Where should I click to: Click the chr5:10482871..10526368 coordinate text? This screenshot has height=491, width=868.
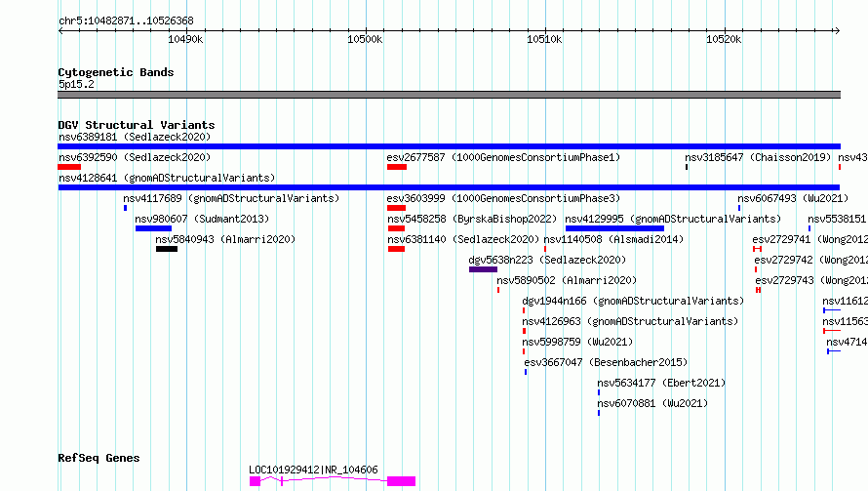[126, 20]
